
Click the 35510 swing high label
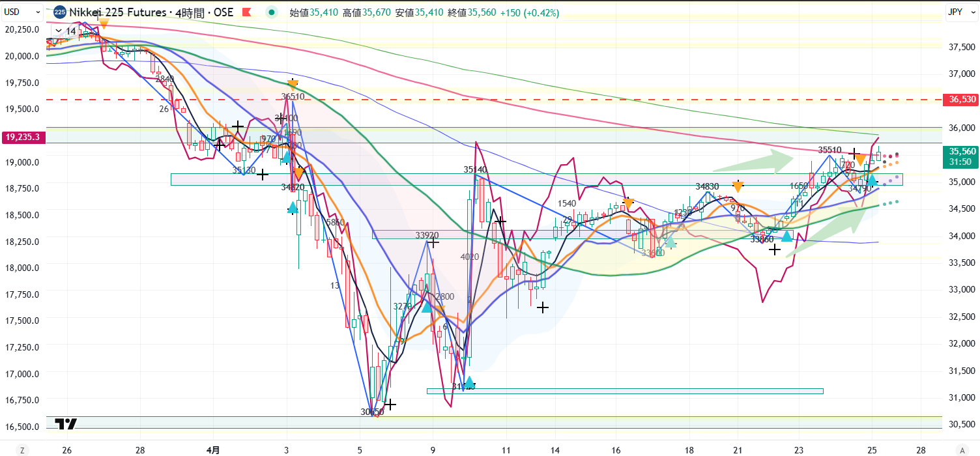(829, 150)
